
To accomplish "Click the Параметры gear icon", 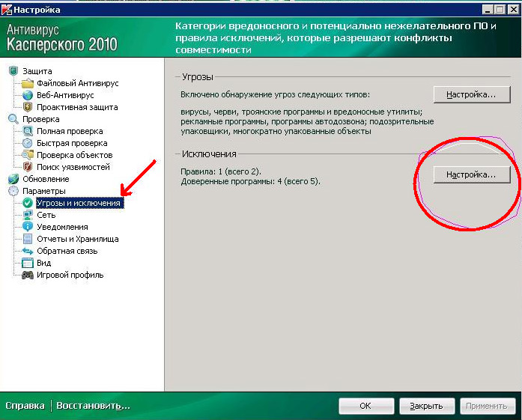I will pos(13,191).
